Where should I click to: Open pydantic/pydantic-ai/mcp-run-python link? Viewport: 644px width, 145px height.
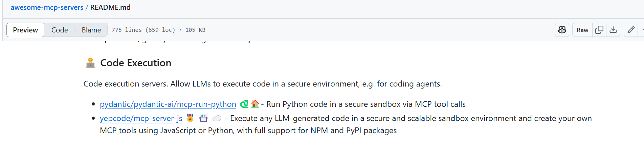coord(168,104)
